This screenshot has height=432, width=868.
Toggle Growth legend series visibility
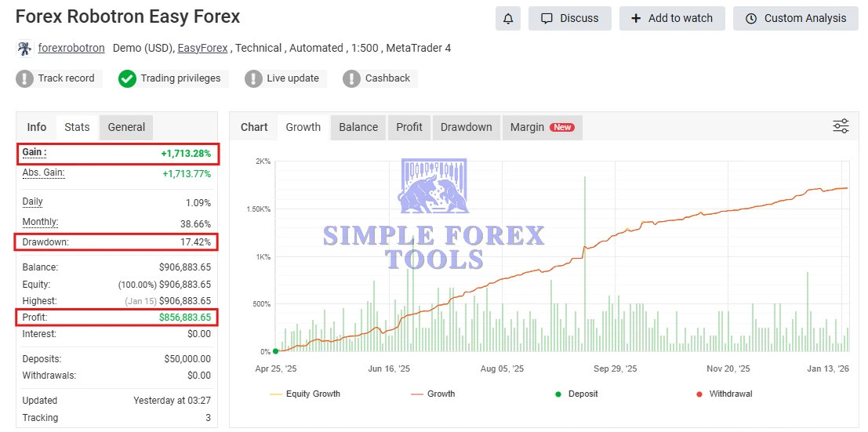(432, 394)
